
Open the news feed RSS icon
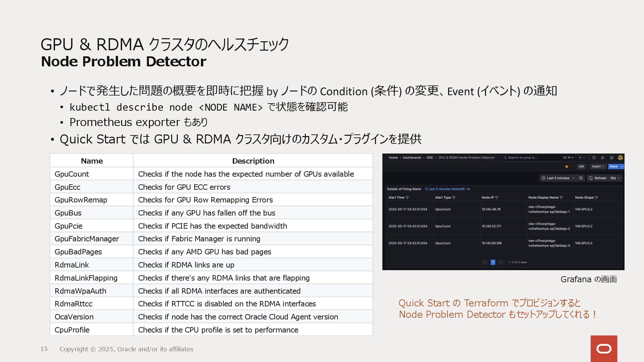[x=603, y=158]
